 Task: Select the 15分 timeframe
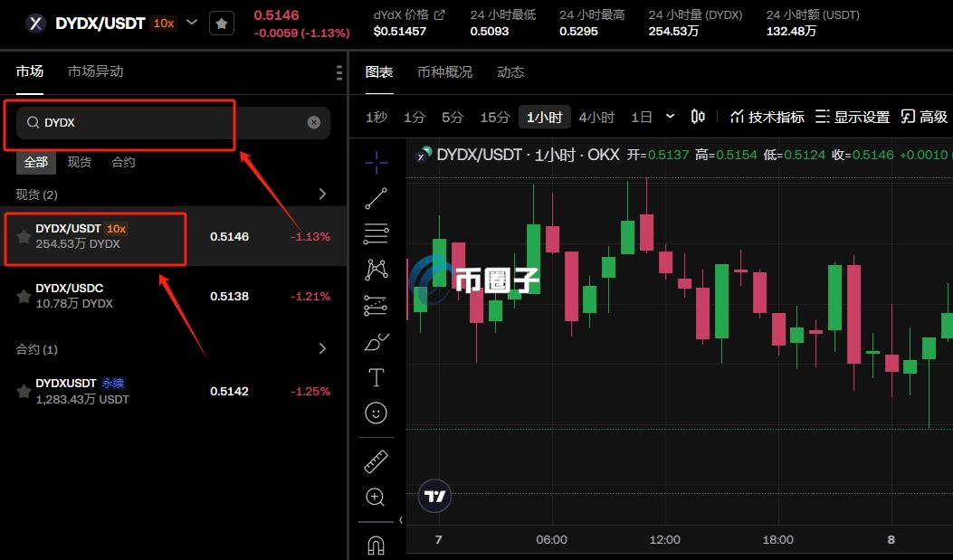coord(495,117)
